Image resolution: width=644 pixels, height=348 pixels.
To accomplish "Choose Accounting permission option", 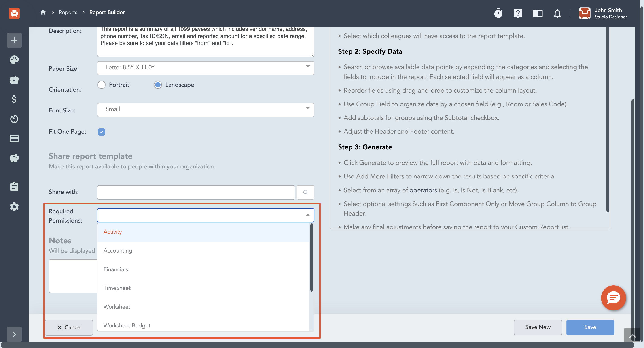I will (x=203, y=251).
